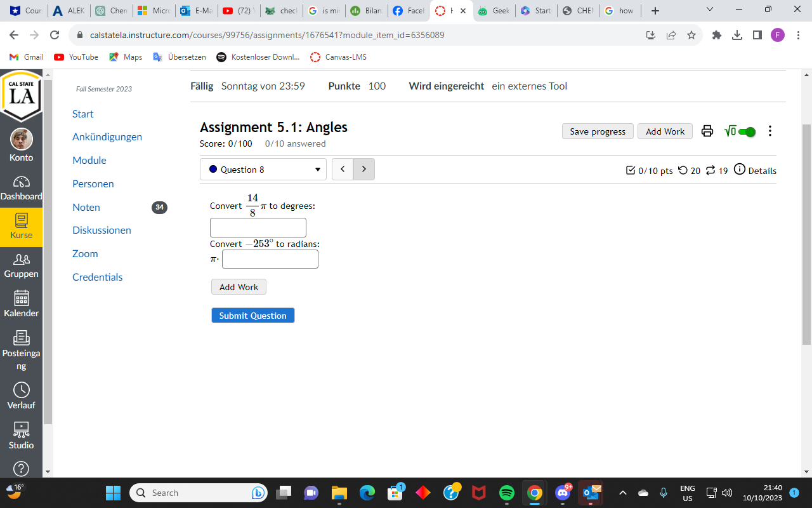Open the Maps bookmark
Screen dimensions: 812x508
tap(126, 57)
